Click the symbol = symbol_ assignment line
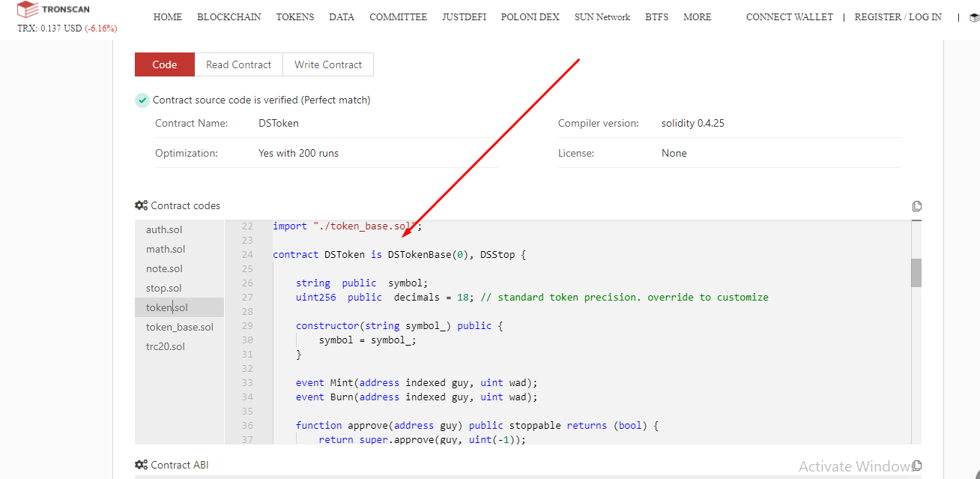This screenshot has height=479, width=980. 367,340
